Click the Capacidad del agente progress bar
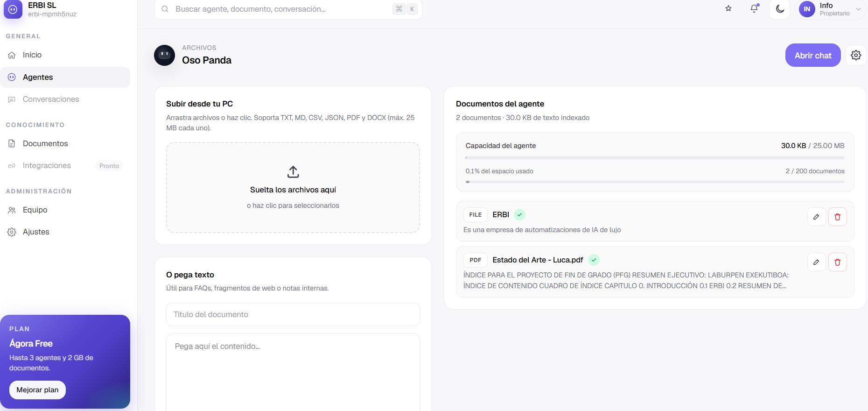This screenshot has height=411, width=868. [x=655, y=158]
